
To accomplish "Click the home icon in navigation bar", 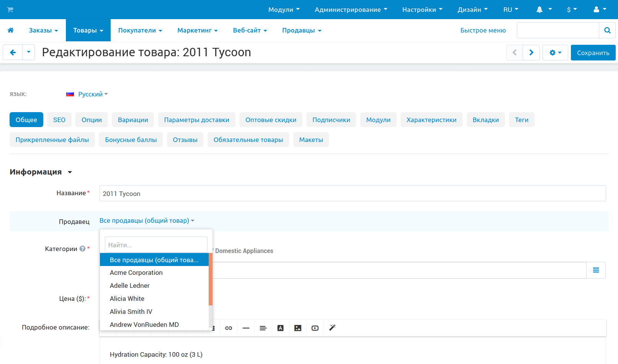I will click(x=11, y=30).
